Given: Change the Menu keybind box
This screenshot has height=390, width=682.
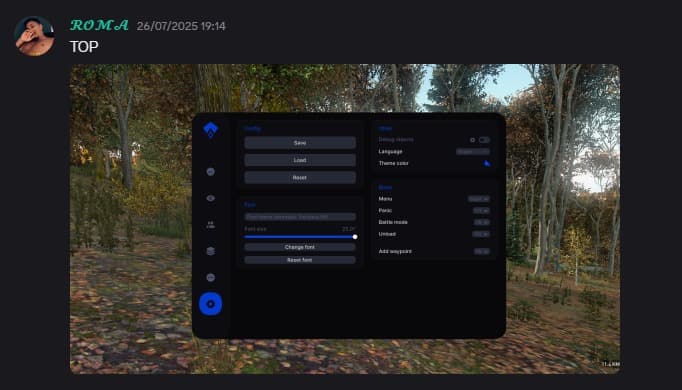Looking at the screenshot, I should (478, 199).
